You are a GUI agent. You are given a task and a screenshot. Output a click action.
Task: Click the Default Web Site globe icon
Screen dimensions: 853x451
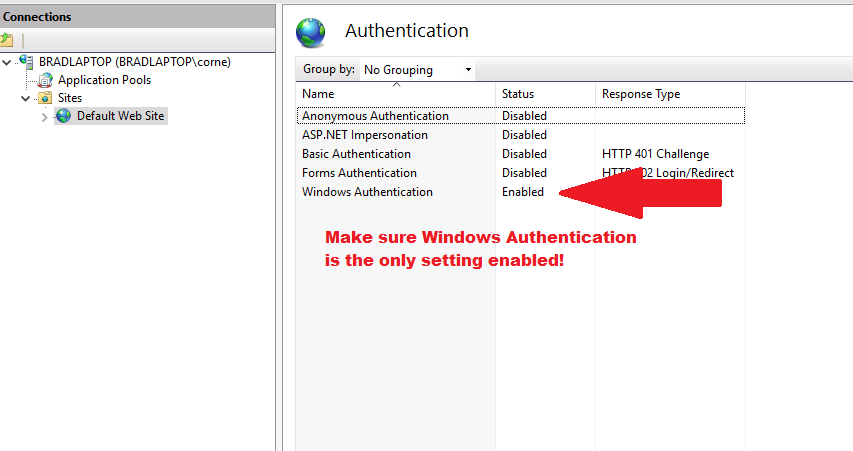pos(64,116)
